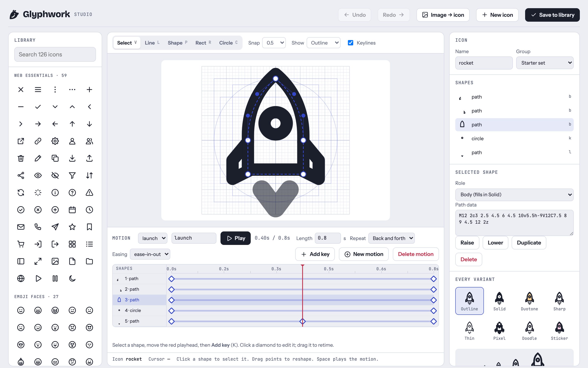This screenshot has height=368, width=588.
Task: Open the Repeat Back and forth dropdown
Action: pyautogui.click(x=391, y=238)
